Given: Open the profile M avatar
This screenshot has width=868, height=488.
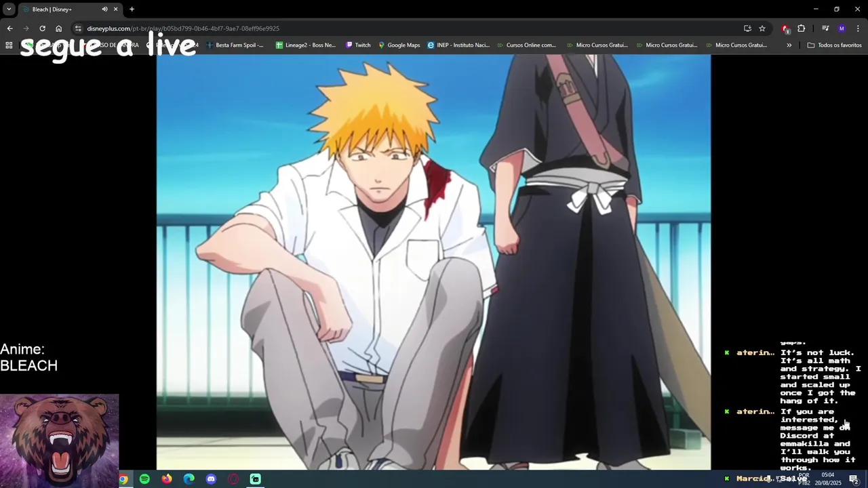Looking at the screenshot, I should [x=842, y=28].
